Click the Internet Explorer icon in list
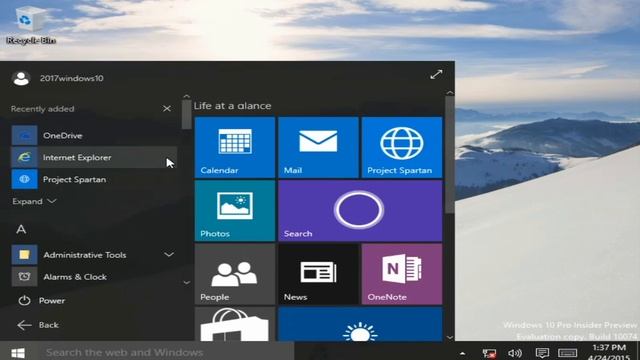The width and height of the screenshot is (640, 360). [24, 158]
